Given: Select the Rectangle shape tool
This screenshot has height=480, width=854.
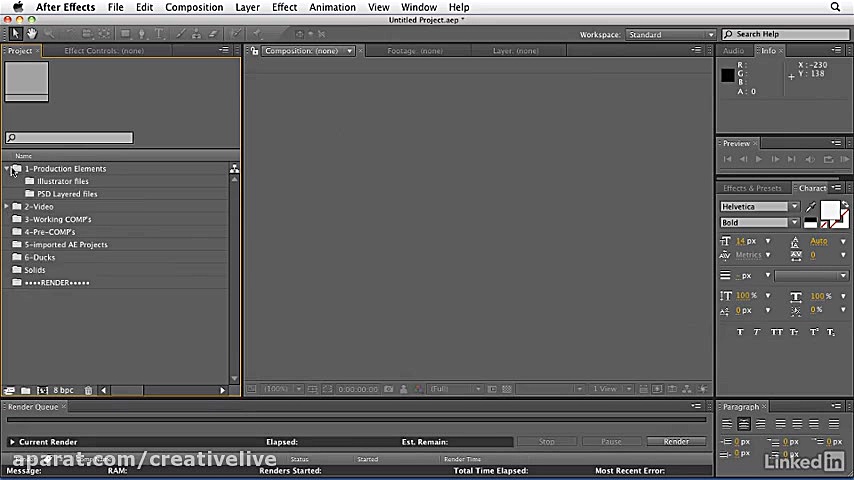Looking at the screenshot, I should tap(125, 34).
